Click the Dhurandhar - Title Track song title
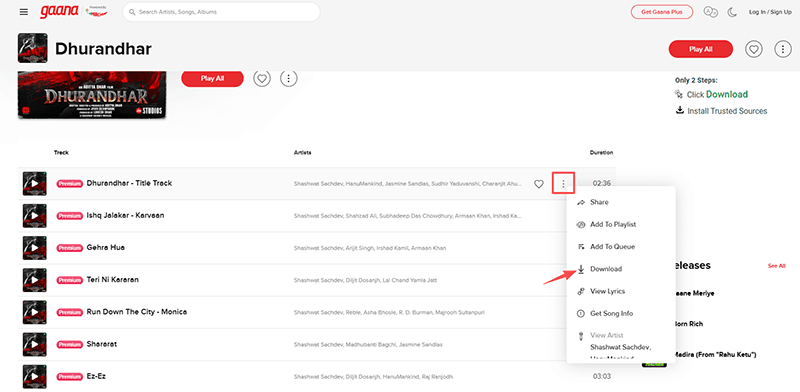Viewport: 800px width, 392px height. click(x=129, y=183)
